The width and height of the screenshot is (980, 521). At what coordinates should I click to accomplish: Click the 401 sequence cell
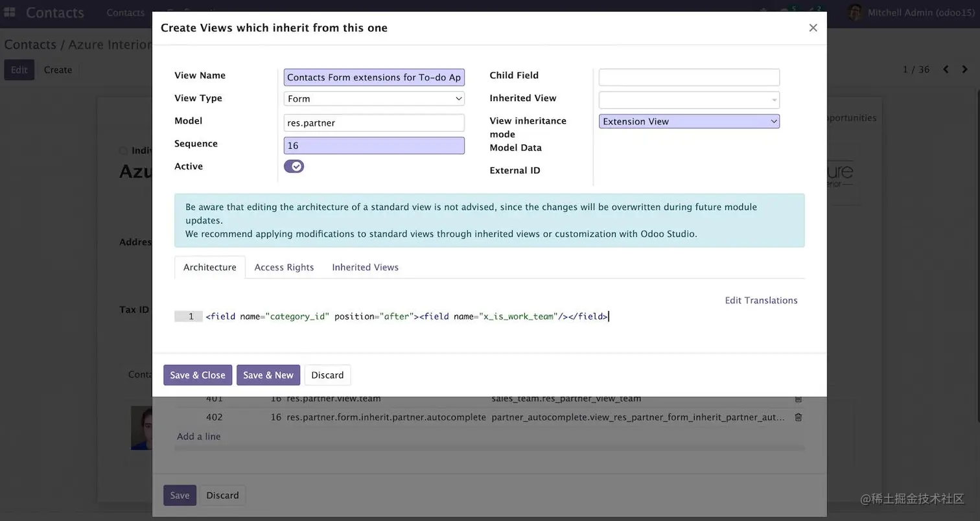click(x=214, y=399)
